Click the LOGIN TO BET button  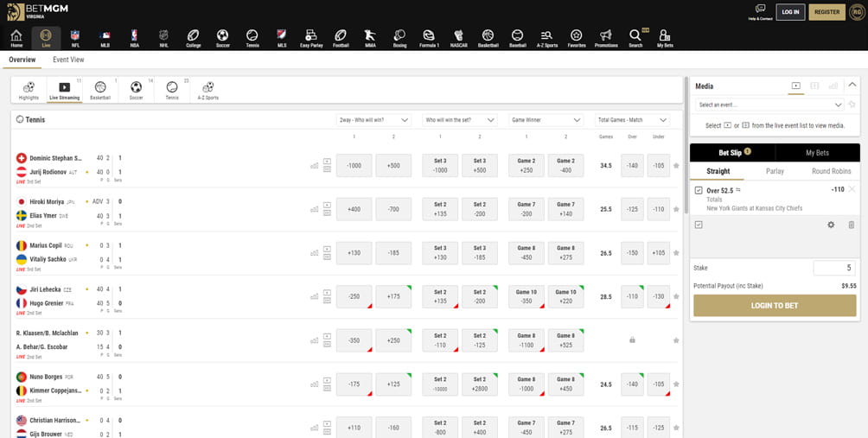click(775, 305)
